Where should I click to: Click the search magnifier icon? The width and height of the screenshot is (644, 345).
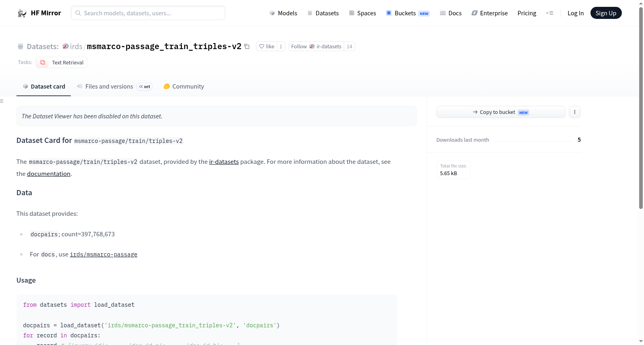point(78,13)
